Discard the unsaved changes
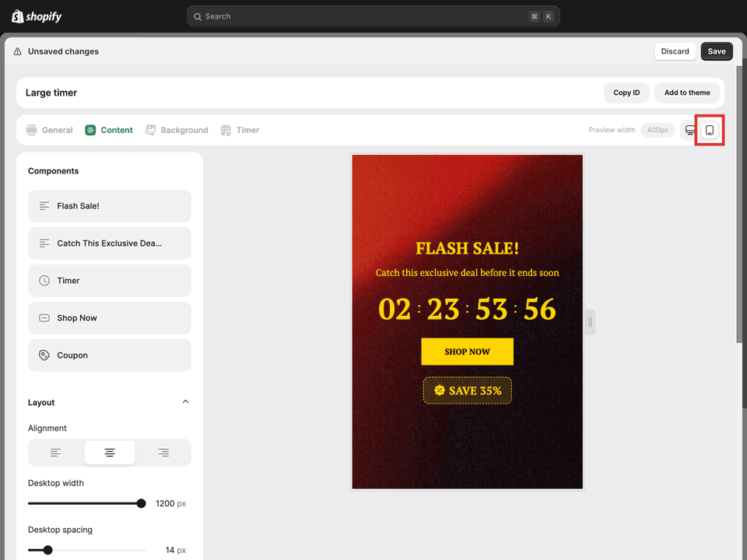Image resolution: width=747 pixels, height=560 pixels. 675,51
